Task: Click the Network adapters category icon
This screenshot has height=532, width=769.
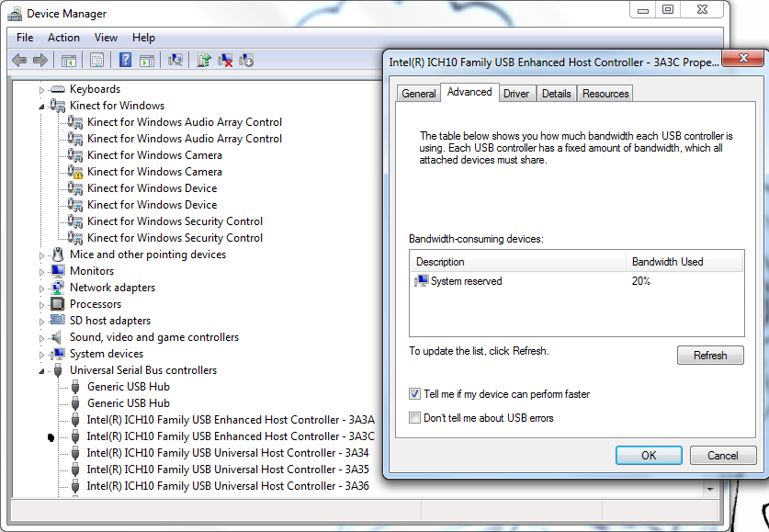Action: 57,288
